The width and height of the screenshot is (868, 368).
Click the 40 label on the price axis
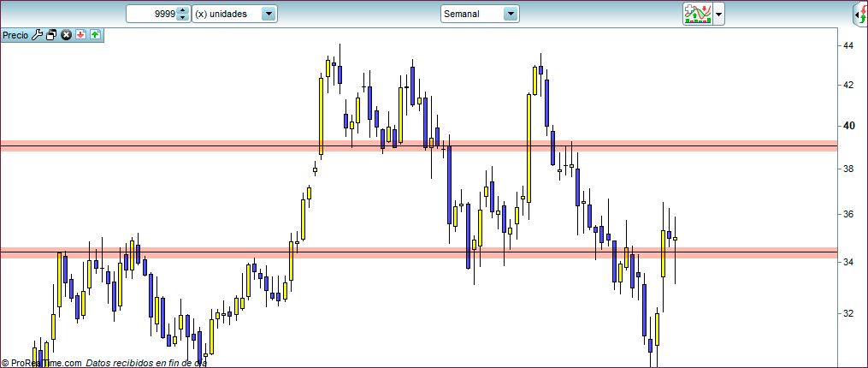click(x=848, y=125)
